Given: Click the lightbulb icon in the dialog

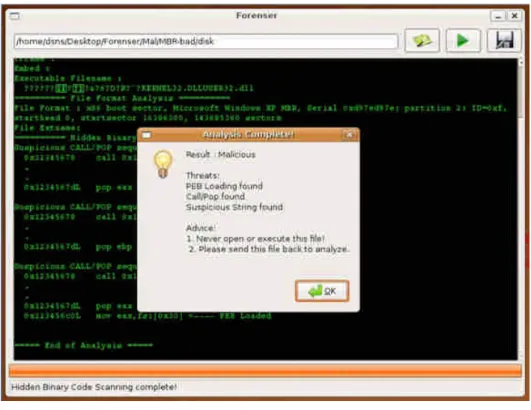Looking at the screenshot, I should 163,164.
